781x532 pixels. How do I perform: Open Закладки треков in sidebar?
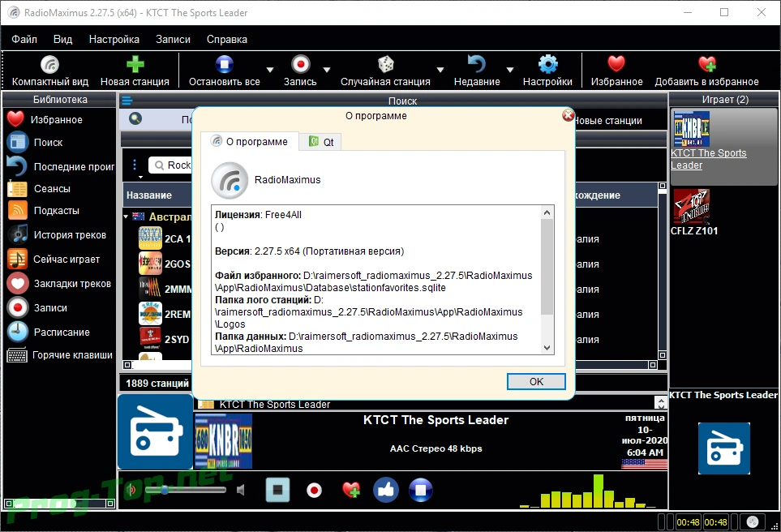point(58,283)
